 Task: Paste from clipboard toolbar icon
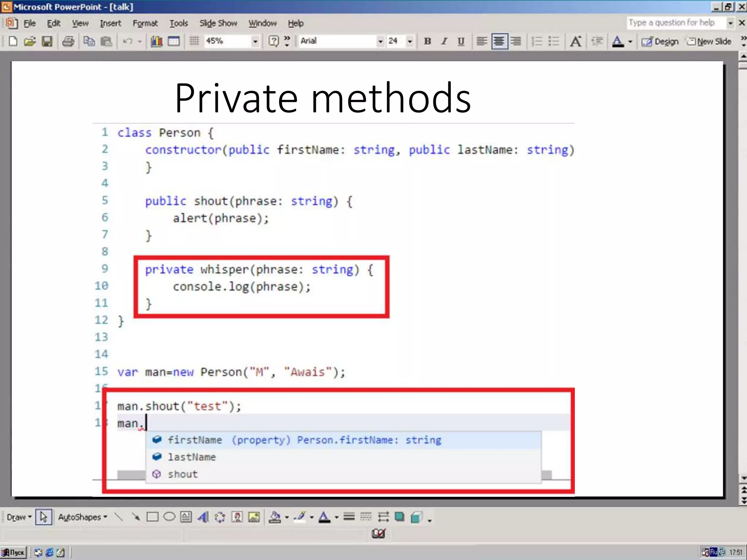pyautogui.click(x=106, y=41)
